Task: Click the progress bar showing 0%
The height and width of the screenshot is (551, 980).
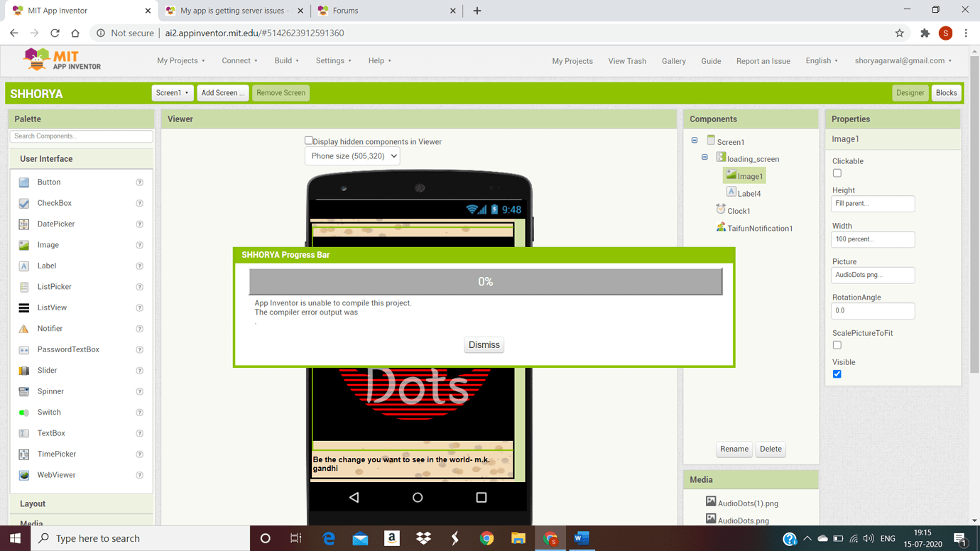Action: point(485,281)
